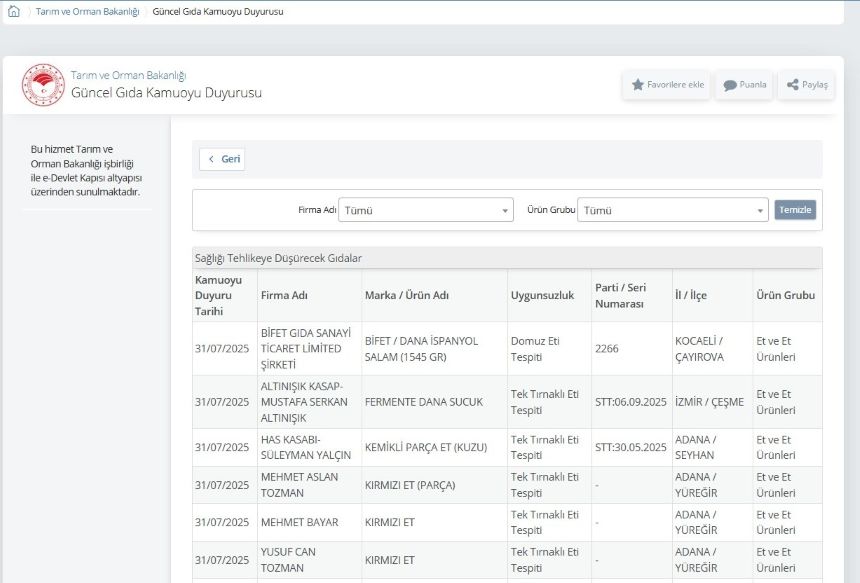The height and width of the screenshot is (583, 860).
Task: Add service to favorites with star icon
Action: [667, 84]
